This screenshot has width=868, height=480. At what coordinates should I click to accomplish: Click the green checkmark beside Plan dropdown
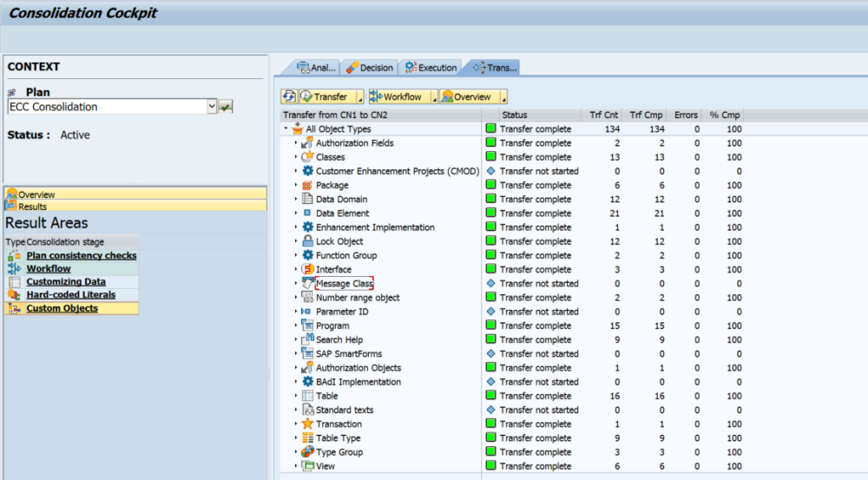[226, 107]
